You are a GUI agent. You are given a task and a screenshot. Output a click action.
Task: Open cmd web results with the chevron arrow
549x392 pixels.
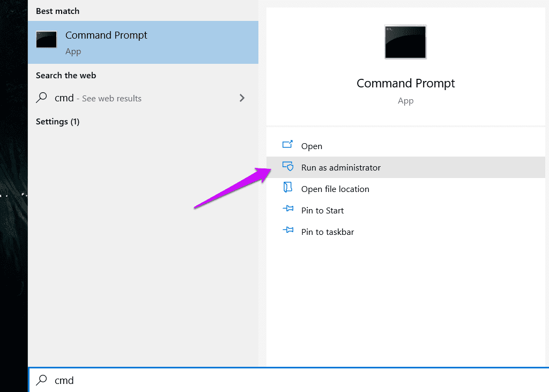(x=242, y=98)
